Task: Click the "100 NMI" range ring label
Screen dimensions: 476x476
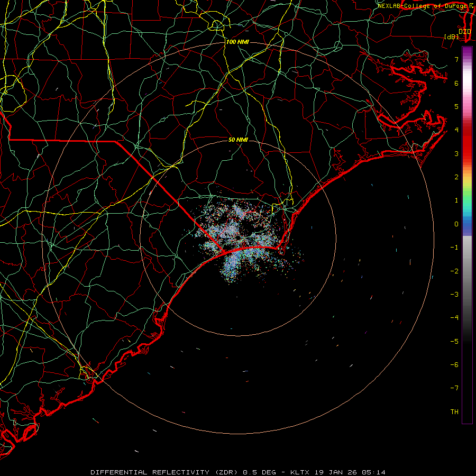Action: coord(237,42)
